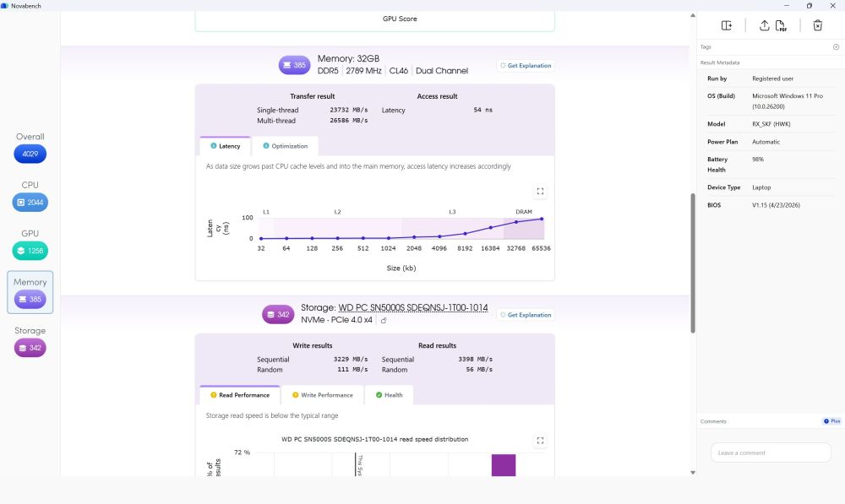This screenshot has width=845, height=504.
Task: Jump to GPU score 1258 badge
Action: point(30,251)
